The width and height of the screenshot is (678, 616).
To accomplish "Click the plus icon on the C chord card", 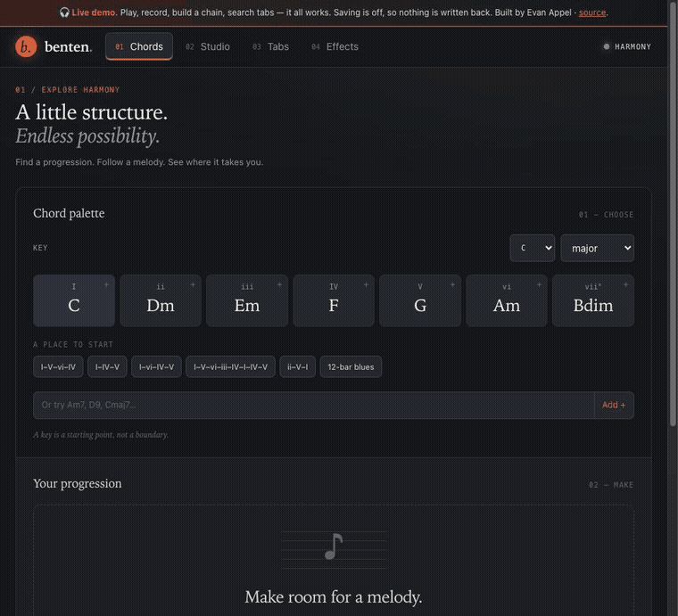I will [x=106, y=284].
